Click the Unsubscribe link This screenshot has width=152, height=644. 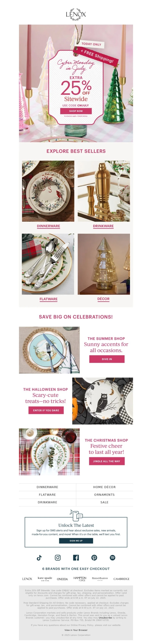(x=105, y=618)
